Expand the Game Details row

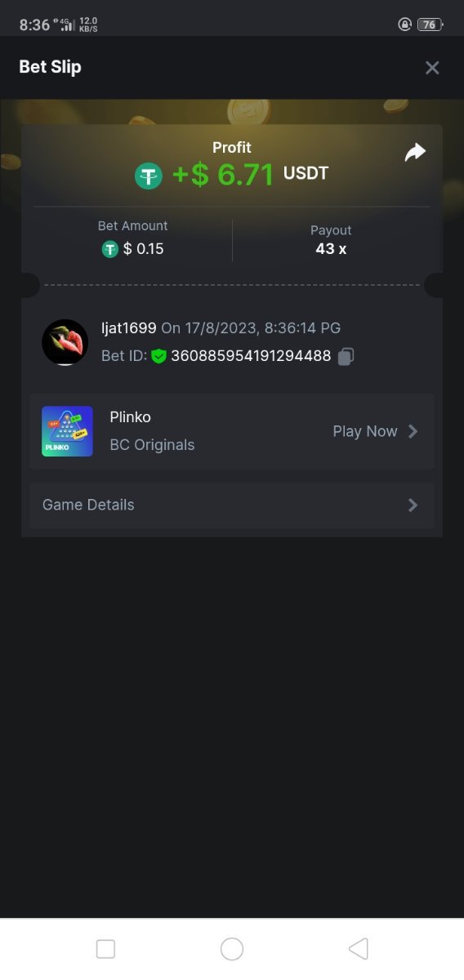click(232, 505)
